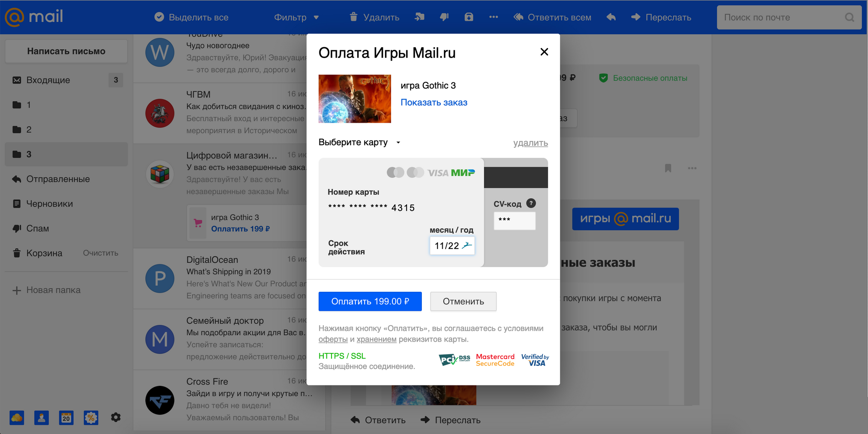Screen dimensions: 868x434
Task: Click Очистить next to Корзина
Action: (x=100, y=253)
